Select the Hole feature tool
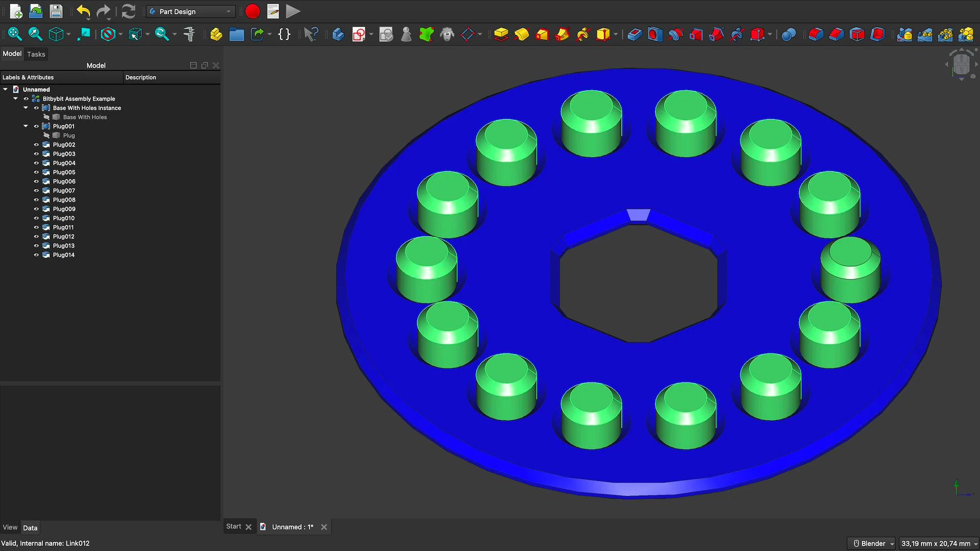 [x=655, y=35]
